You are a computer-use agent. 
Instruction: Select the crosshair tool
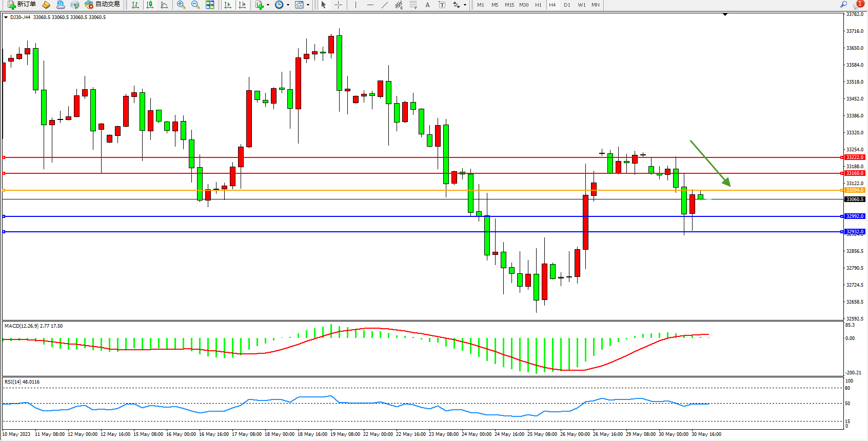click(339, 5)
